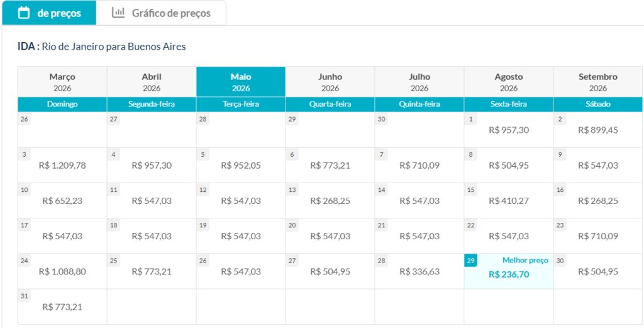Image resolution: width=644 pixels, height=328 pixels.
Task: Click day 5 fare R$ 952,05
Action: [241, 166]
